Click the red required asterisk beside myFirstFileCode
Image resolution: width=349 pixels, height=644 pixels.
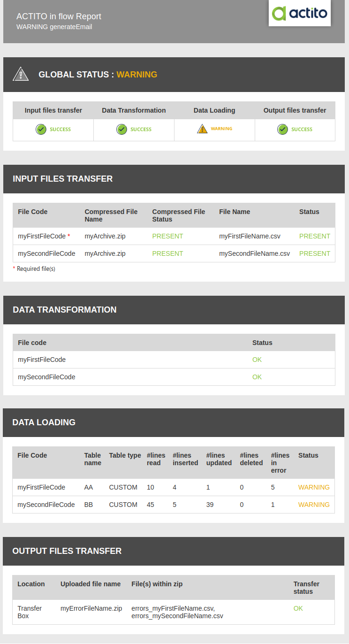point(69,236)
